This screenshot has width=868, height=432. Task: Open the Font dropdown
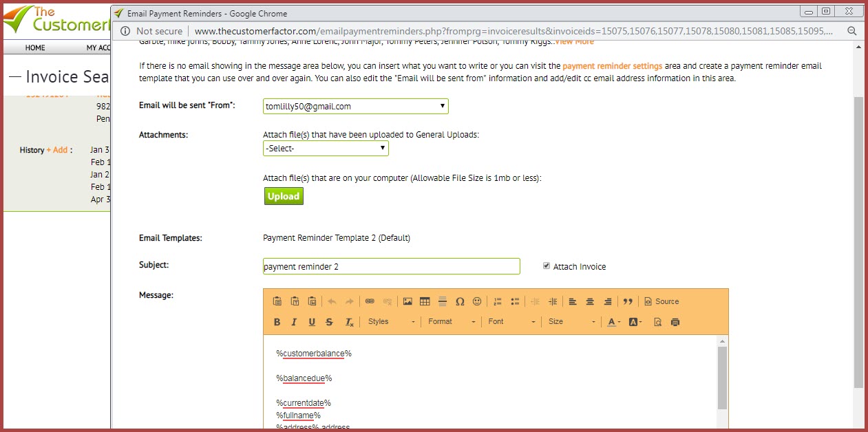[511, 322]
